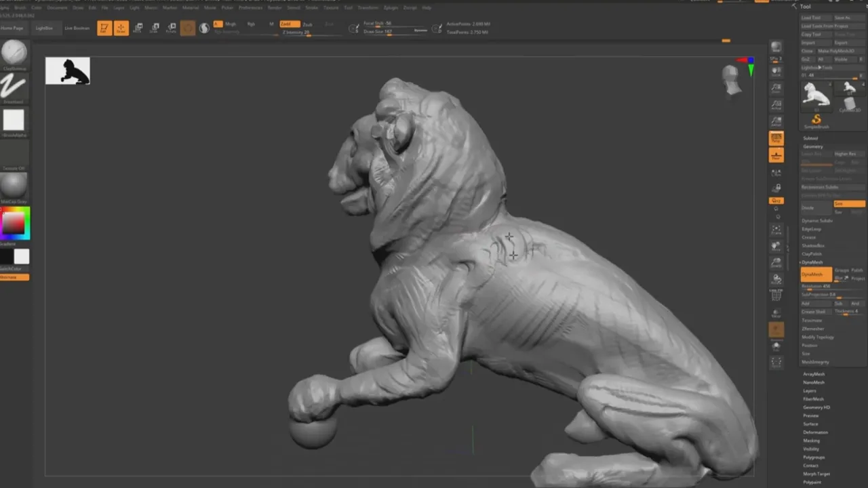The image size is (868, 488).
Task: Click the Scale transform icon
Action: point(155,28)
